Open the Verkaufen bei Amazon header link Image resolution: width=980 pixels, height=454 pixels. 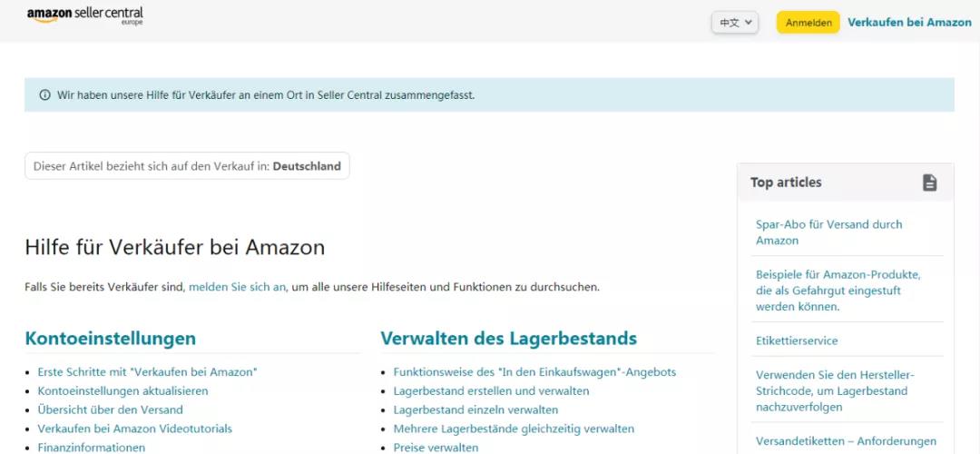coord(909,22)
